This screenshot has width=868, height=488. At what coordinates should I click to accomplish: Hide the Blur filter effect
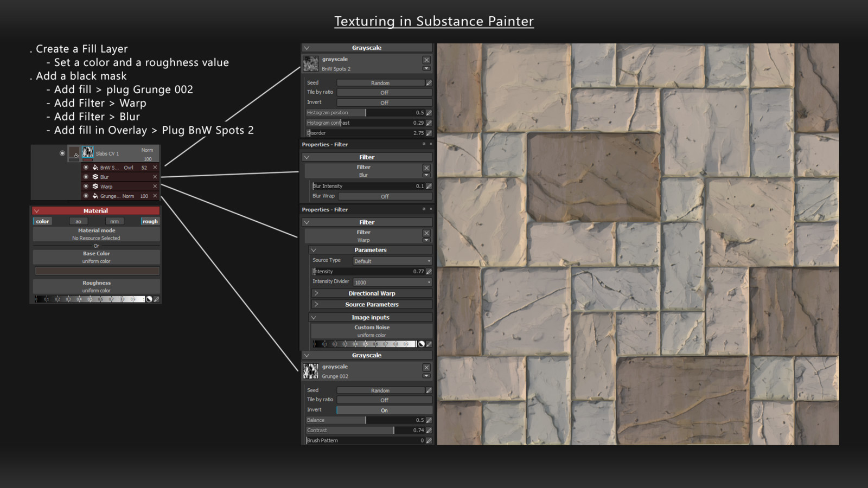(86, 177)
